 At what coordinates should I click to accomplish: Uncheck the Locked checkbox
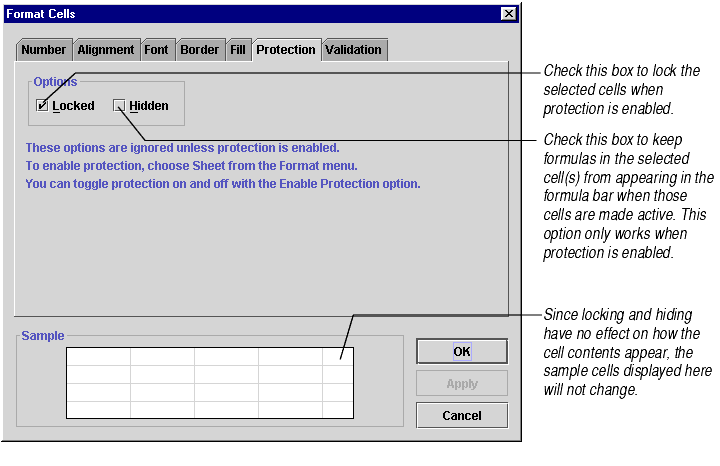click(x=42, y=105)
